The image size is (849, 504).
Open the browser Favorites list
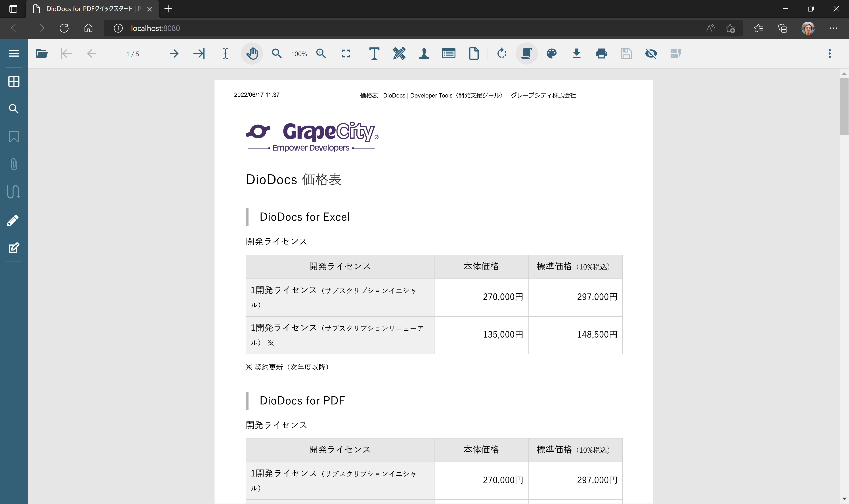pos(758,28)
